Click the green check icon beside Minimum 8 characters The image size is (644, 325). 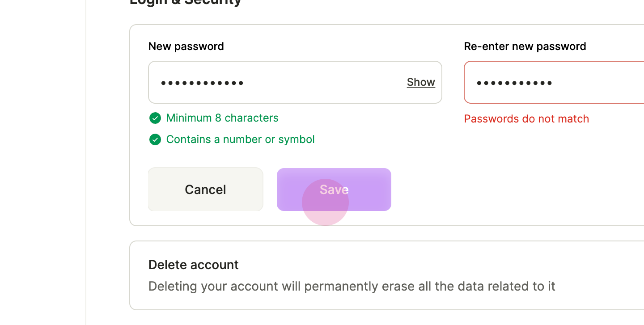click(x=155, y=118)
